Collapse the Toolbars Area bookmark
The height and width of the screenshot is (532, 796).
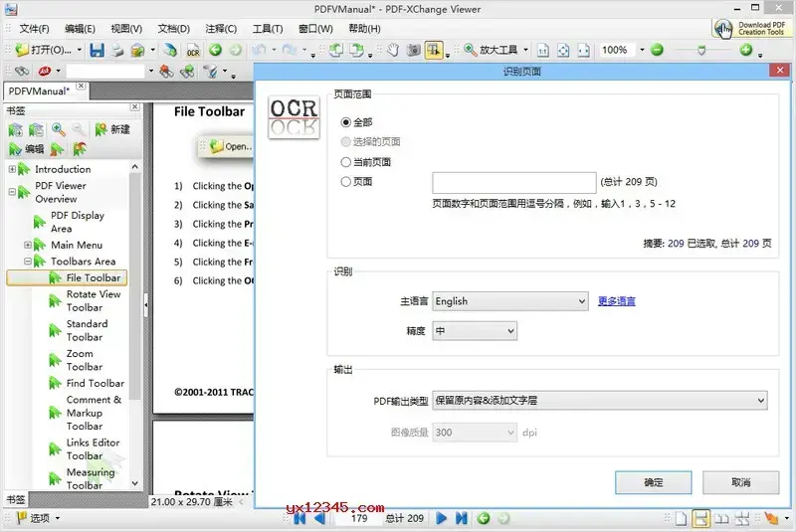(x=28, y=262)
